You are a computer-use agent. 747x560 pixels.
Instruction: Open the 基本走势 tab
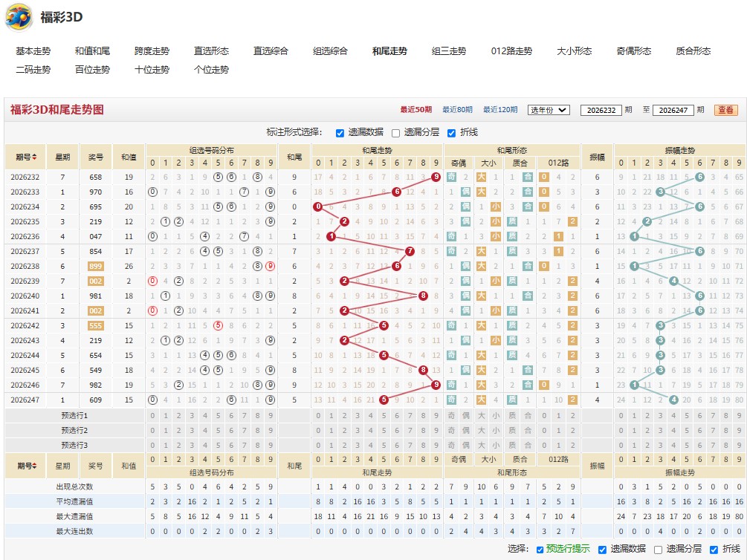point(33,51)
